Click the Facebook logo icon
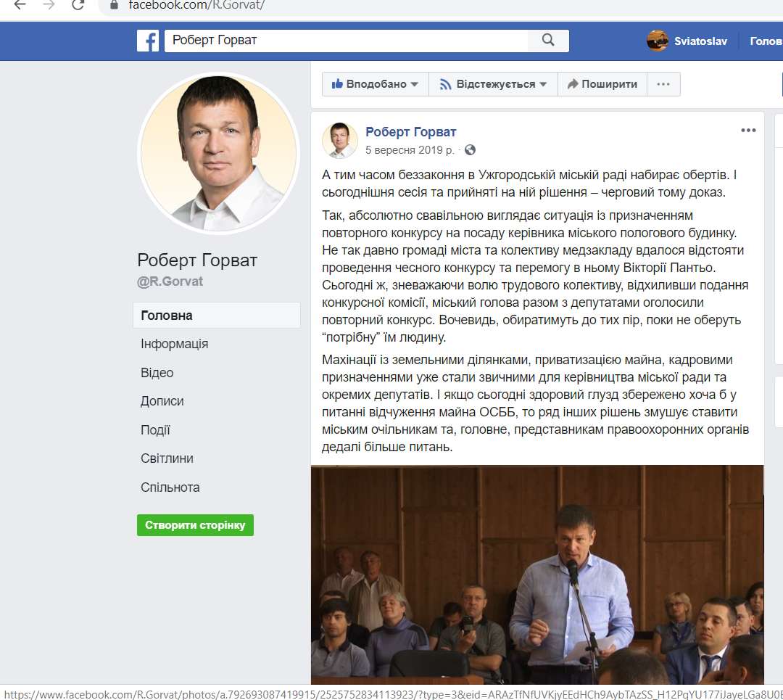The height and width of the screenshot is (700, 783). 148,41
